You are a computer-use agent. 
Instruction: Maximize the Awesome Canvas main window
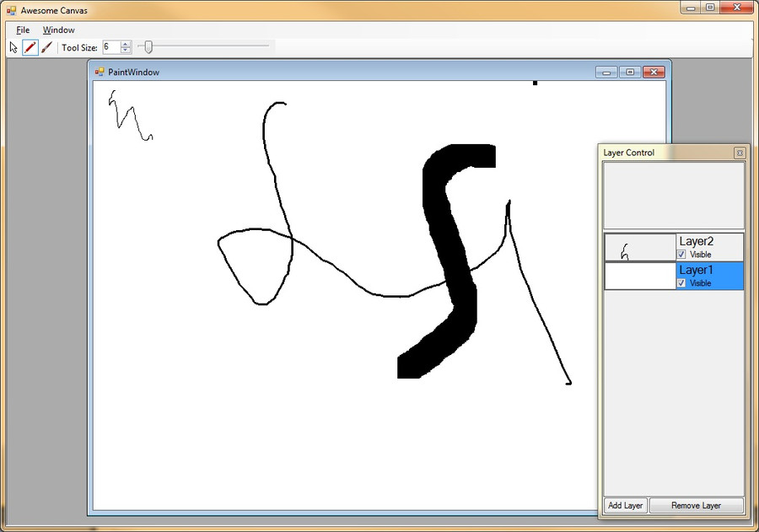point(710,8)
